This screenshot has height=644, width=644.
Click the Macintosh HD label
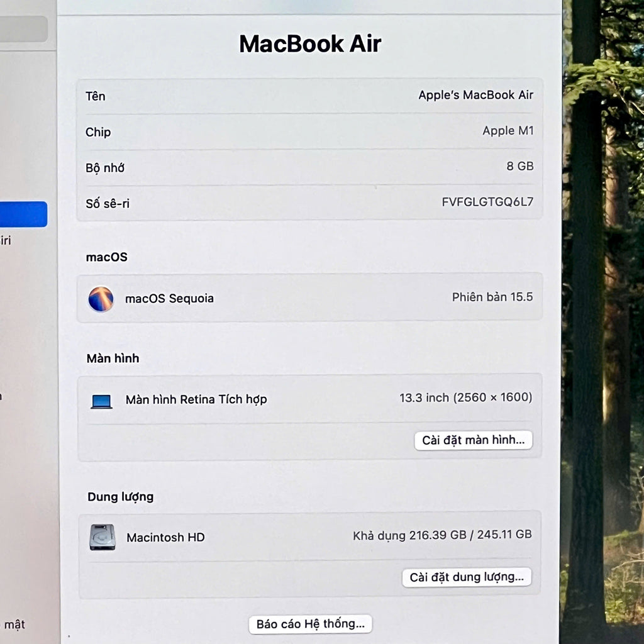(165, 537)
